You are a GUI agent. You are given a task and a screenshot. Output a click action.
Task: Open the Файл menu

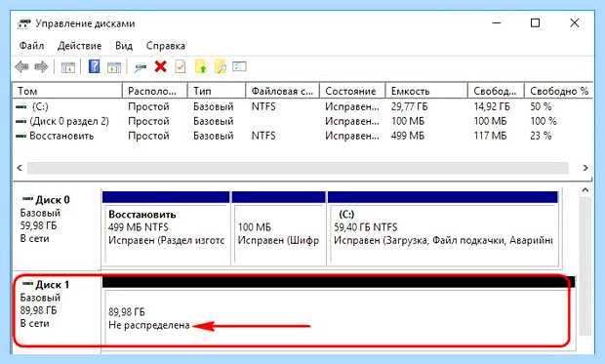point(31,46)
